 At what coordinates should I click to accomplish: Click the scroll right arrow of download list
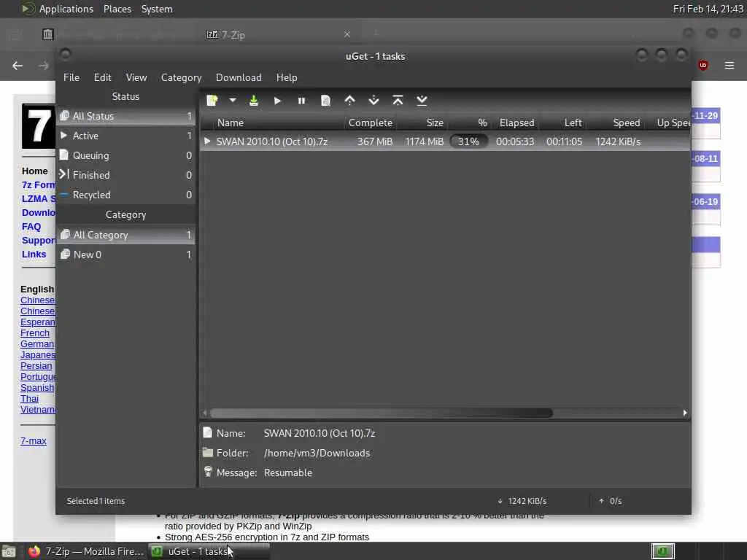pyautogui.click(x=685, y=413)
